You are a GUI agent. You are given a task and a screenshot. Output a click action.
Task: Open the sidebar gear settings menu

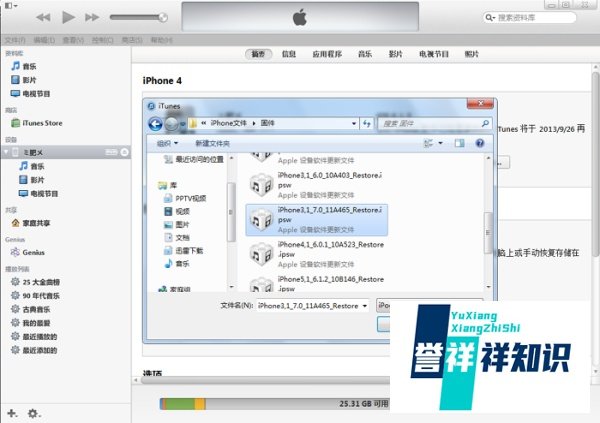(x=34, y=413)
